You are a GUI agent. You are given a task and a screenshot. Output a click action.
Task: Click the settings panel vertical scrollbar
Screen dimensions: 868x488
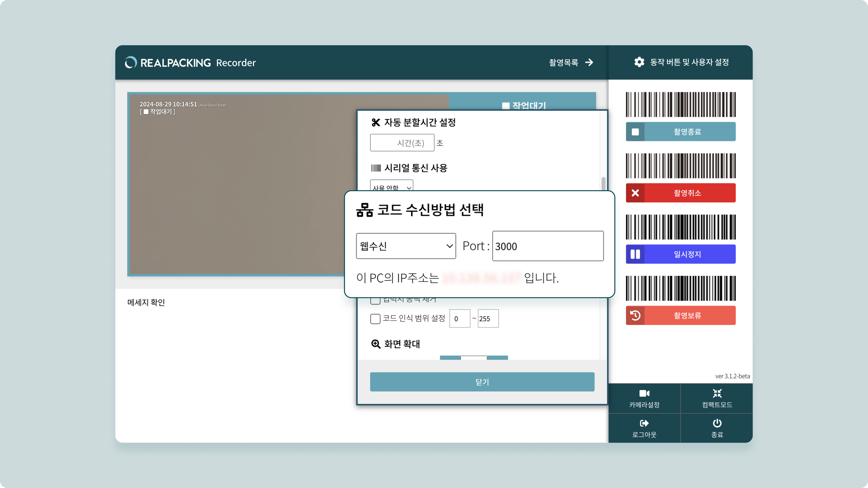pos(603,184)
